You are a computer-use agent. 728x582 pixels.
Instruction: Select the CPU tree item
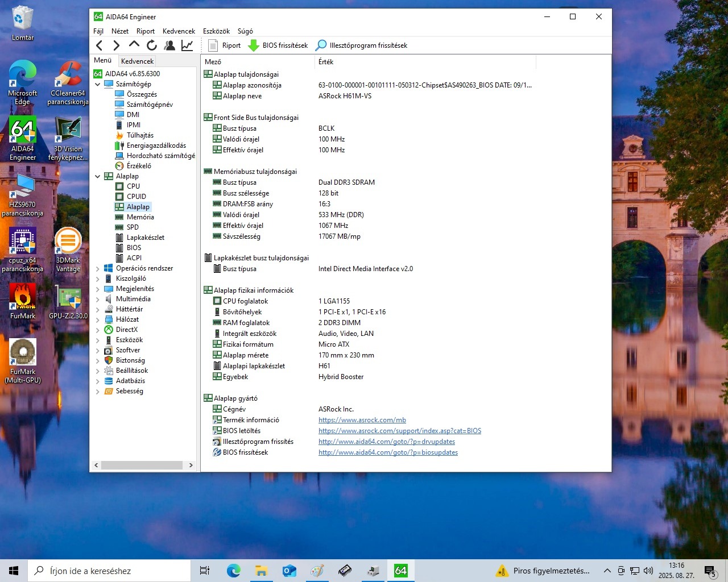(133, 186)
